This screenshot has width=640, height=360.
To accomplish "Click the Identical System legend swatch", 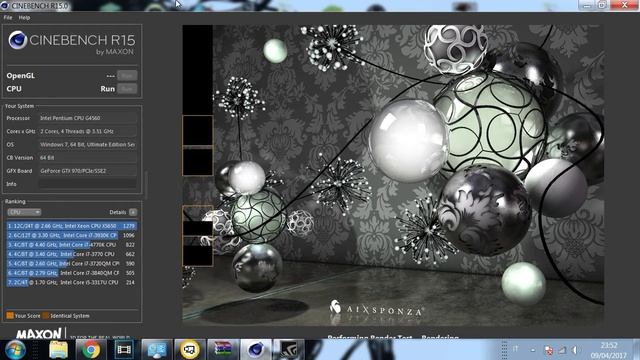I will pyautogui.click(x=46, y=316).
